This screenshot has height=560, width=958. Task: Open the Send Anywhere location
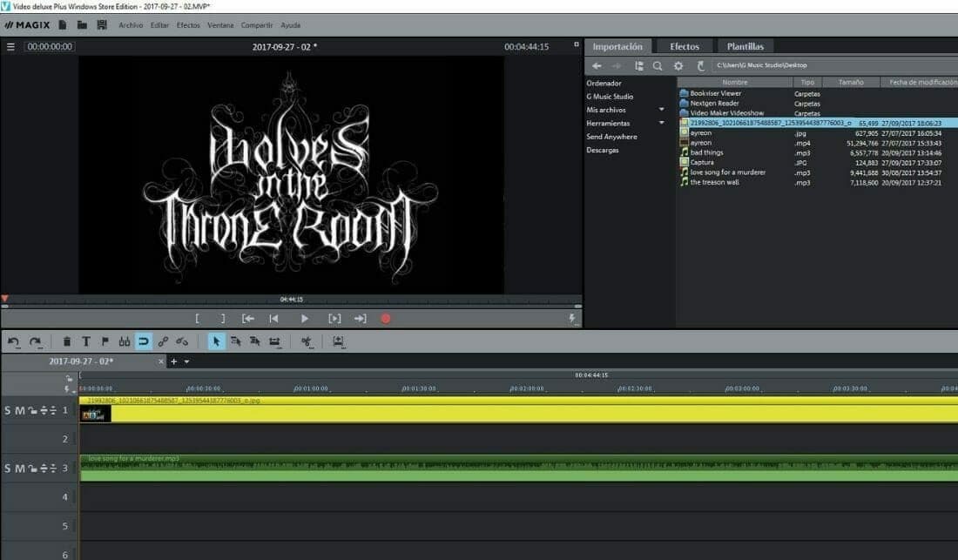coord(611,137)
